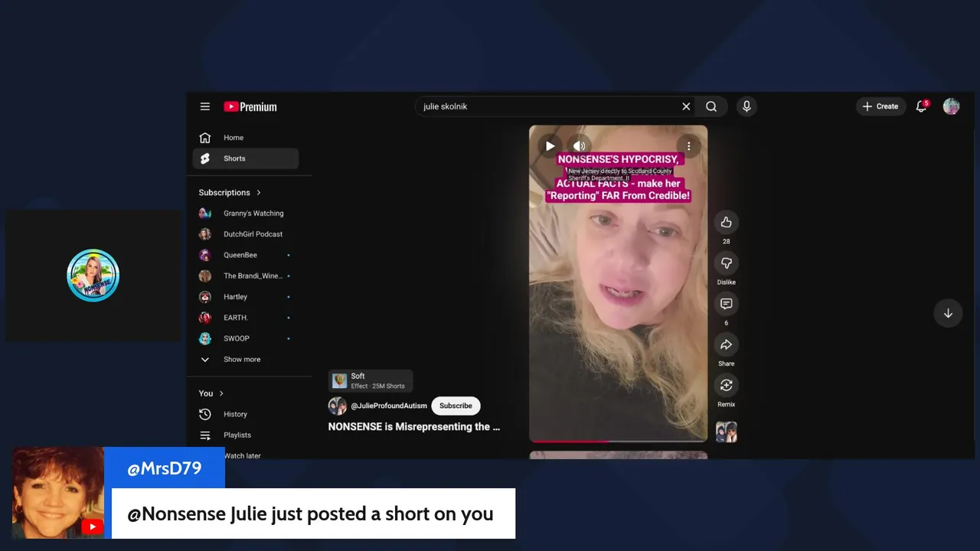The width and height of the screenshot is (980, 551).
Task: Select Shorts in the sidebar
Action: click(246, 158)
